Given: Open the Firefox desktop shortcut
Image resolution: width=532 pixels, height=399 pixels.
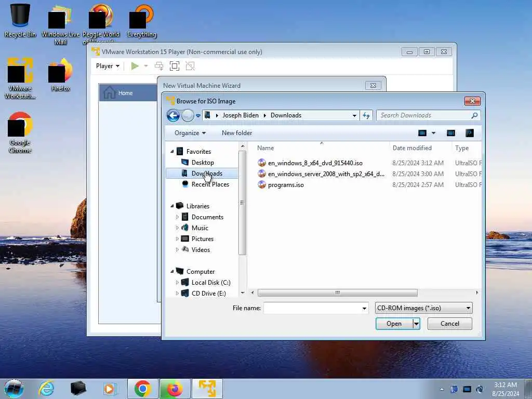Looking at the screenshot, I should coord(60,75).
